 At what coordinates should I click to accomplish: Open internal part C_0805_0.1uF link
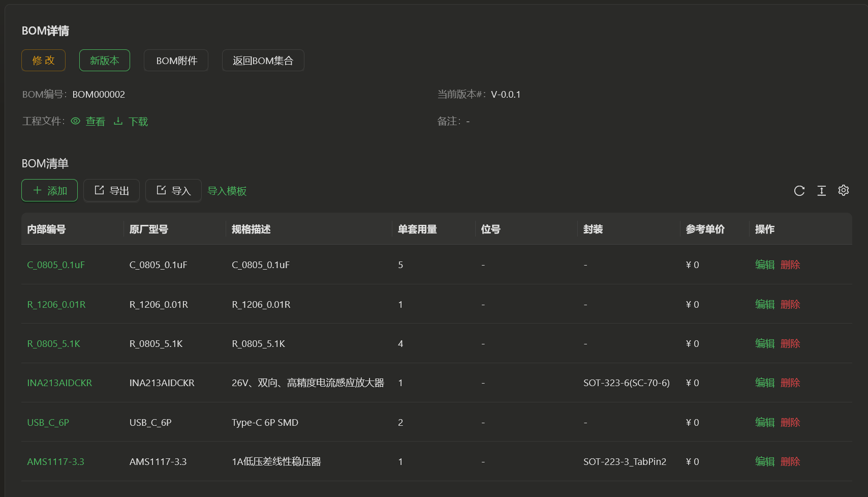(x=56, y=265)
